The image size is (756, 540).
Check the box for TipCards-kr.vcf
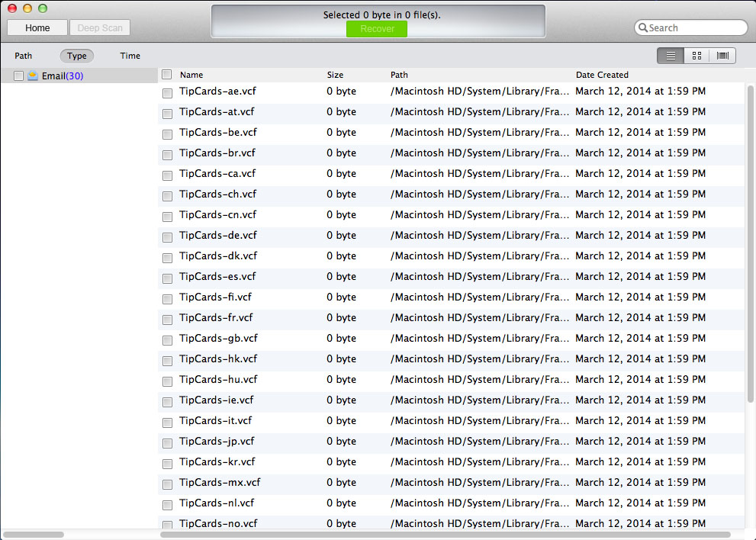(x=167, y=464)
